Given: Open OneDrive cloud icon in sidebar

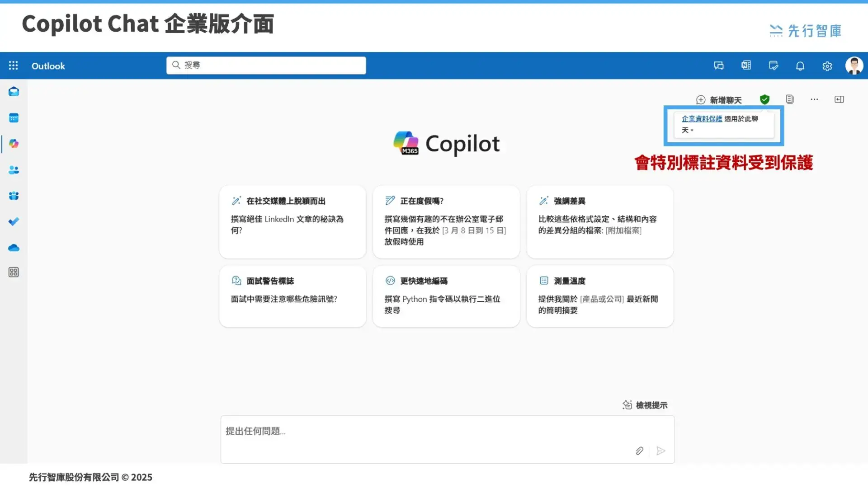Looking at the screenshot, I should [x=14, y=248].
